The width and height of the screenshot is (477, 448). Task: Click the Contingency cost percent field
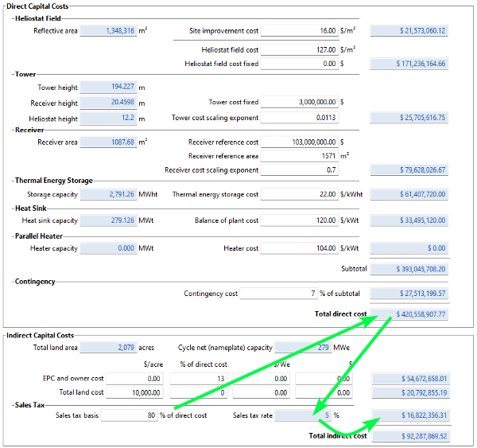pos(278,294)
